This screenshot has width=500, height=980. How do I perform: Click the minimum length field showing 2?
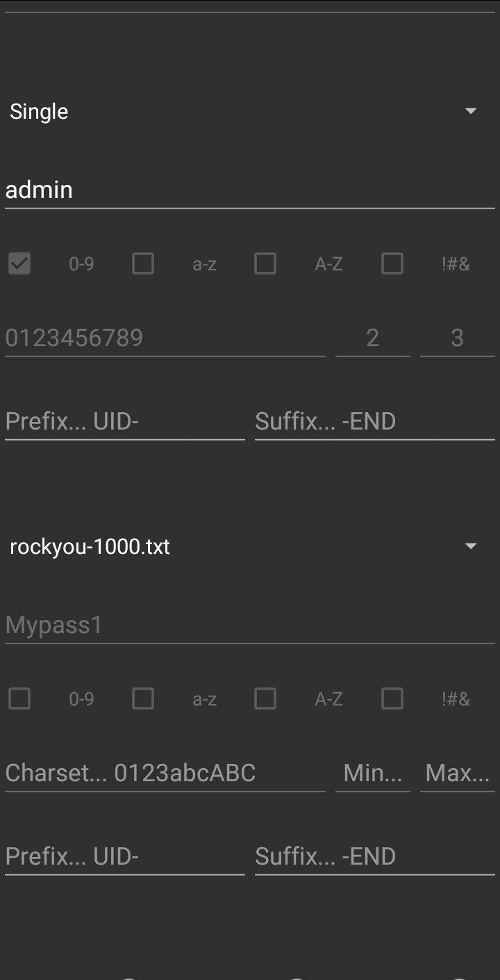coord(373,338)
